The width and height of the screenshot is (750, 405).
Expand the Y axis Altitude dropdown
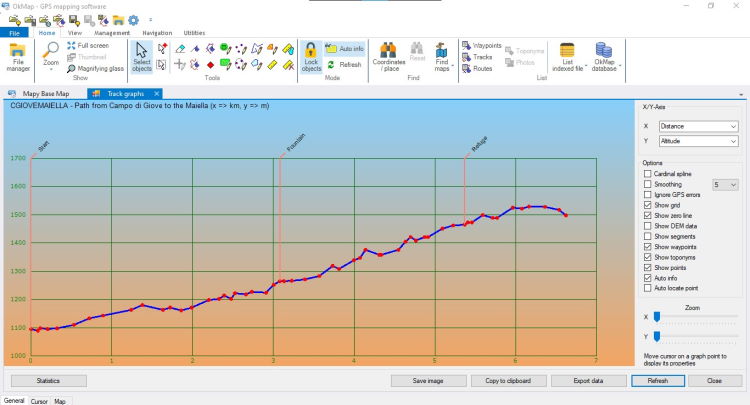pos(698,142)
